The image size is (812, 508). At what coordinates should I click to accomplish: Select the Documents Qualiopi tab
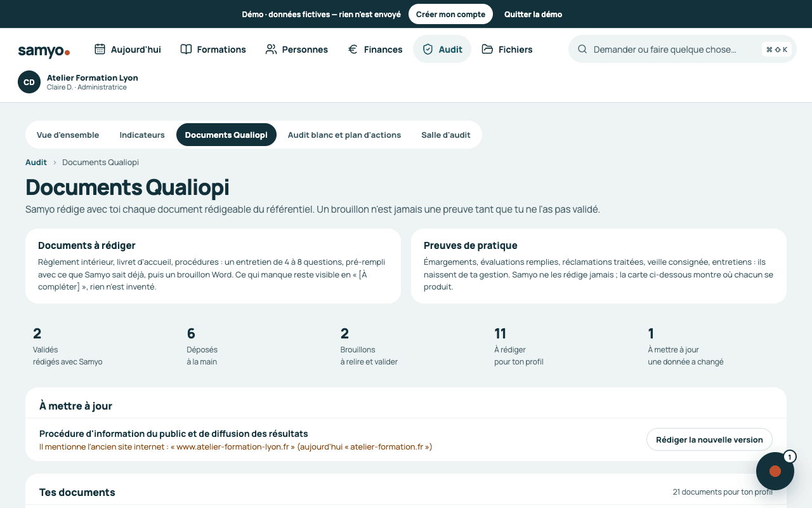pos(226,135)
